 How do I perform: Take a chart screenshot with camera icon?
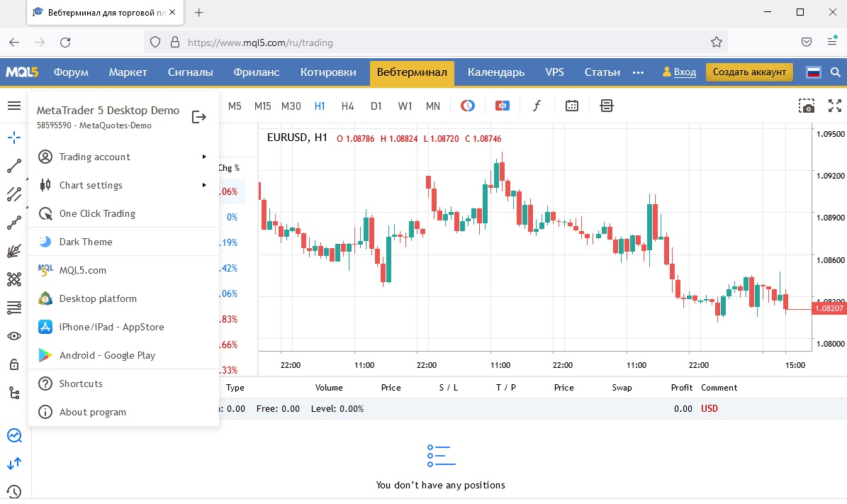pyautogui.click(x=807, y=106)
